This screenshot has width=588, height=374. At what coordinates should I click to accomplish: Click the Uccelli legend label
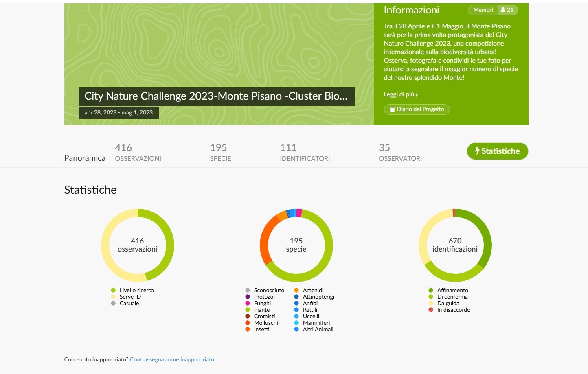311,316
